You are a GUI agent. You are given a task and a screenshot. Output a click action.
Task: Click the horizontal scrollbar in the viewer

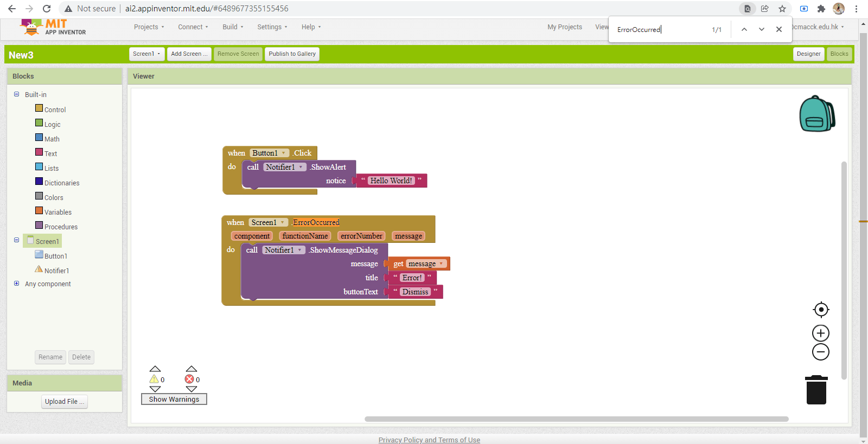click(576, 419)
